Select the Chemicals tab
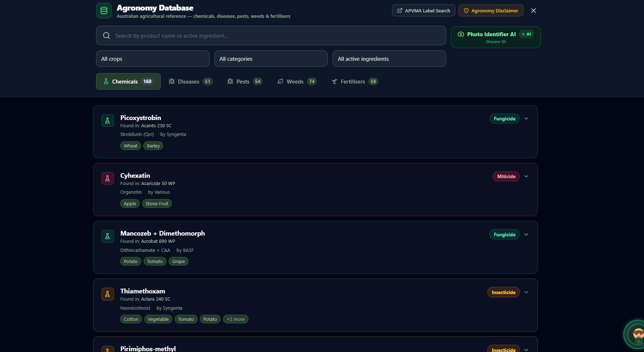The width and height of the screenshot is (644, 352). click(128, 81)
